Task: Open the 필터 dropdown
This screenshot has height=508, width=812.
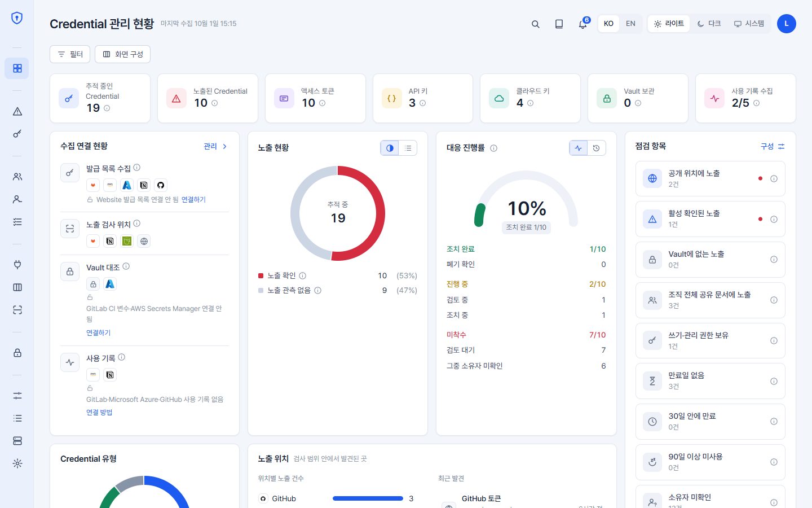Action: tap(70, 54)
